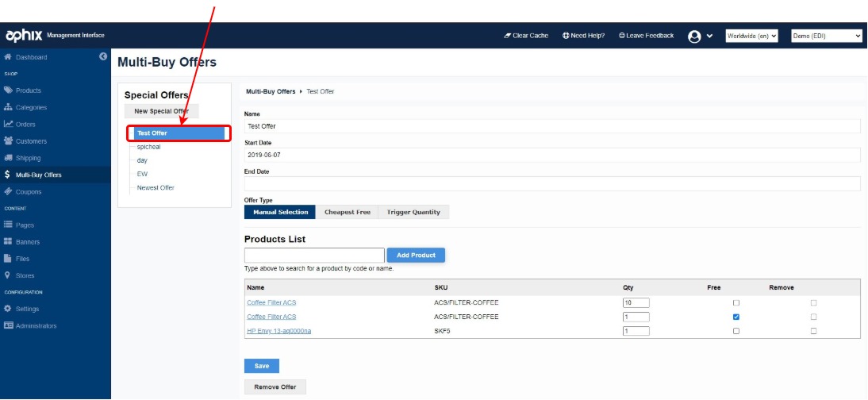Click the Orders chart icon

[8, 124]
